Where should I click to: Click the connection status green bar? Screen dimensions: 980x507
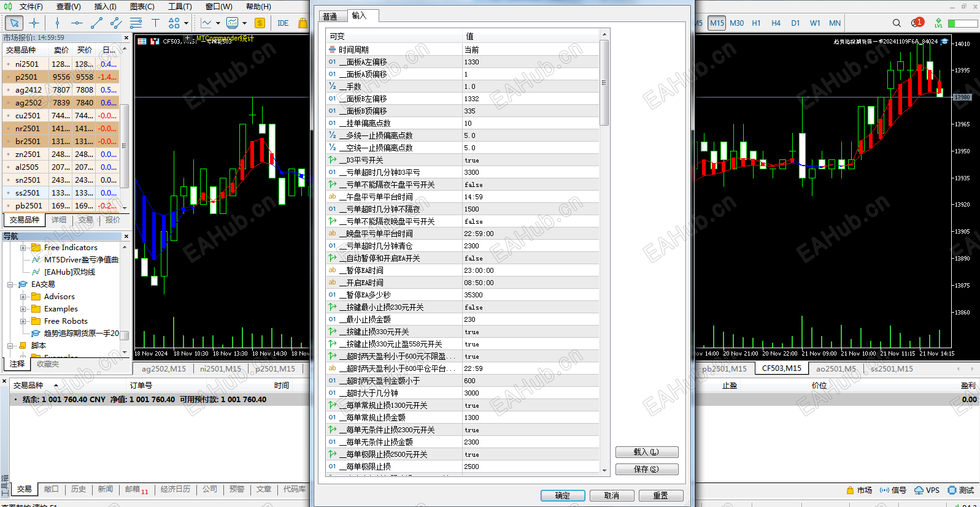963,23
